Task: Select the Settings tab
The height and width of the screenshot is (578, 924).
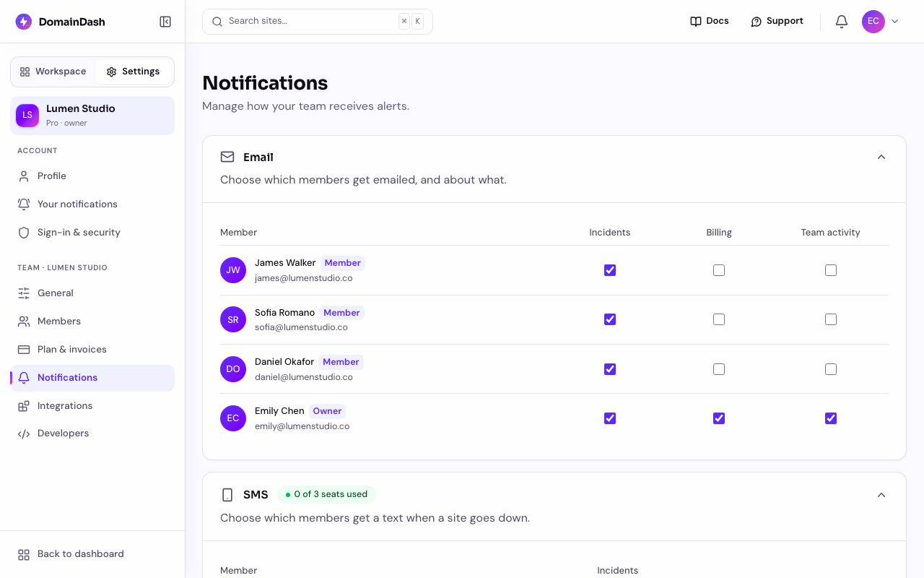Action: [133, 72]
